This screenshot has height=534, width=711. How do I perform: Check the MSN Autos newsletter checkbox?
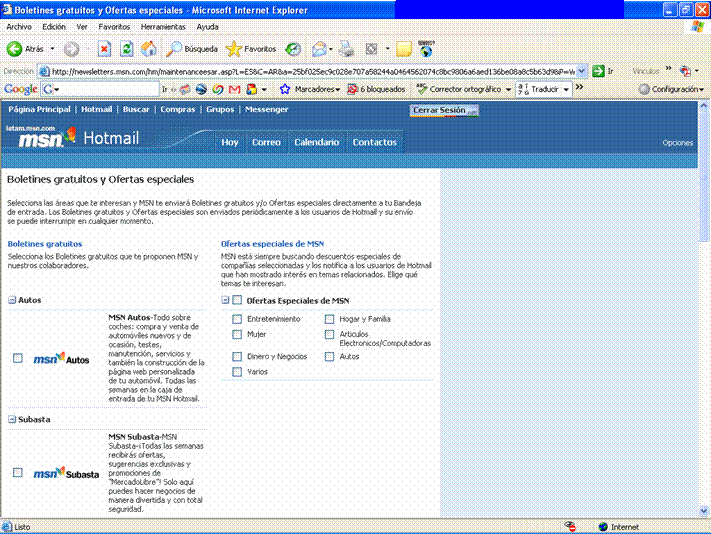(18, 358)
